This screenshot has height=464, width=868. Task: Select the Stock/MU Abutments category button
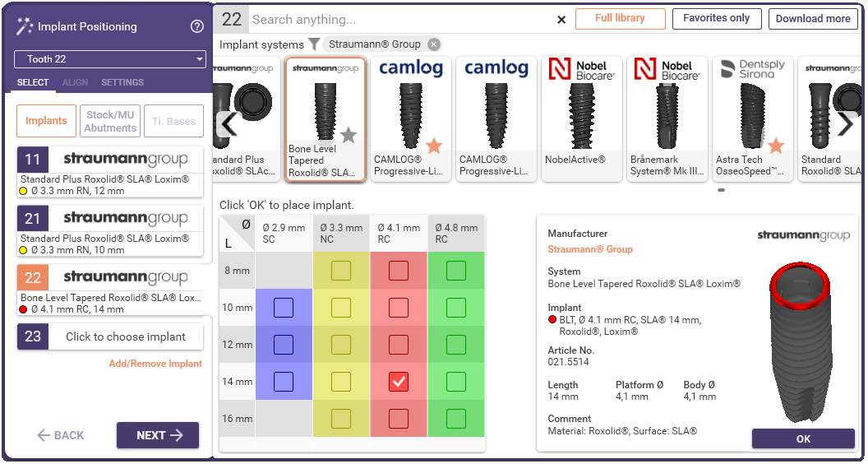(110, 121)
